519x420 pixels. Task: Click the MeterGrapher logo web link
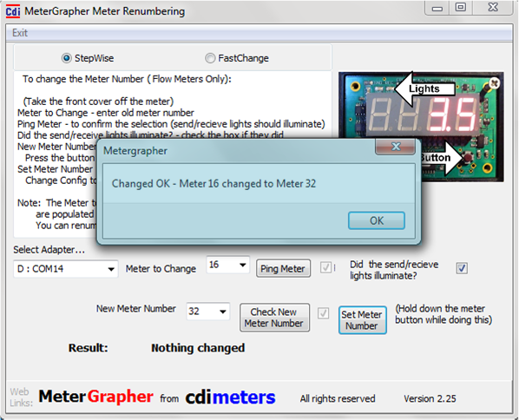click(x=95, y=397)
